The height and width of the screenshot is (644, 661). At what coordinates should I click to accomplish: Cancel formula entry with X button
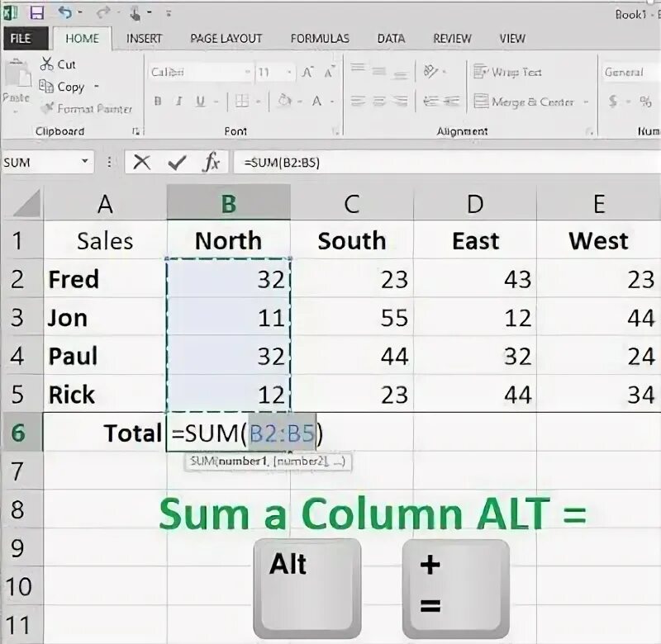[x=141, y=162]
